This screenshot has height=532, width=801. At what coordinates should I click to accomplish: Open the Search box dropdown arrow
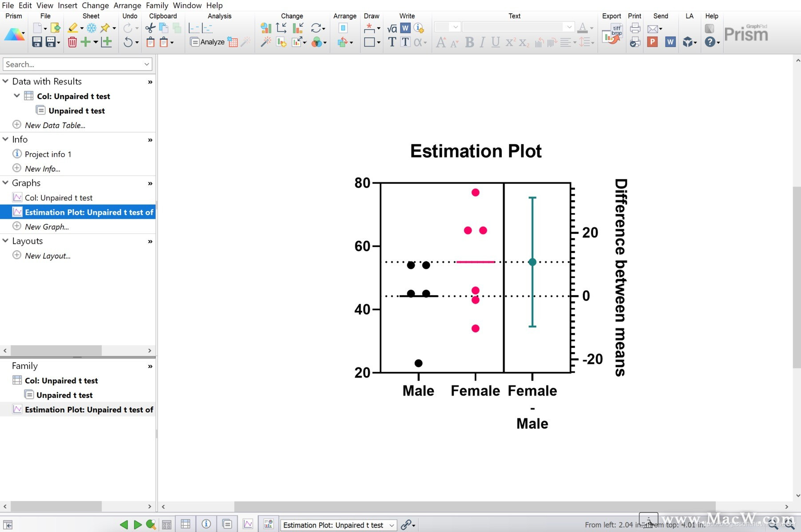(x=147, y=64)
